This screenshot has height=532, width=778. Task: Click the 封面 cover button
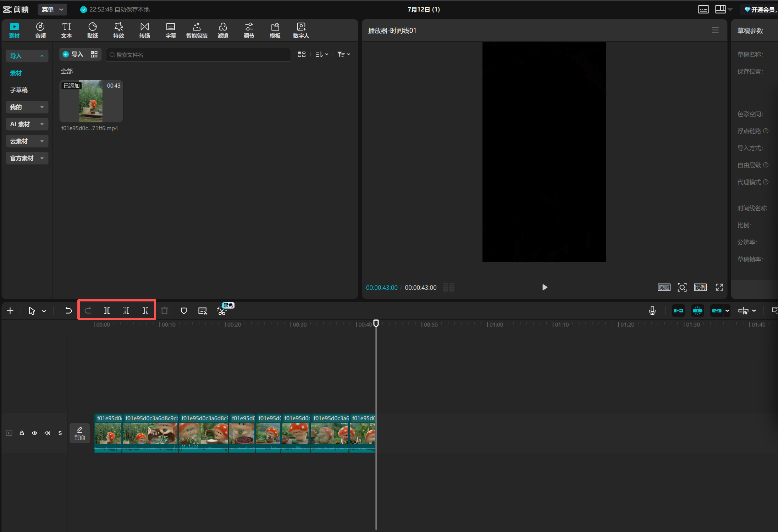click(x=80, y=433)
